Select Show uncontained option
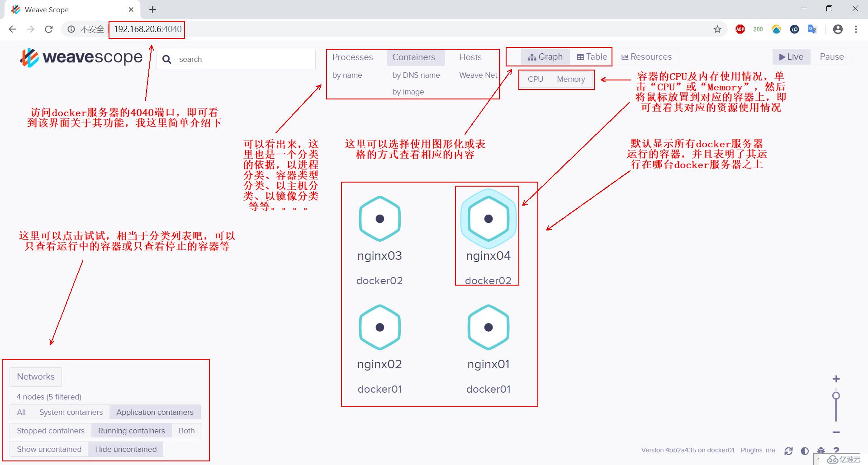 pos(49,449)
